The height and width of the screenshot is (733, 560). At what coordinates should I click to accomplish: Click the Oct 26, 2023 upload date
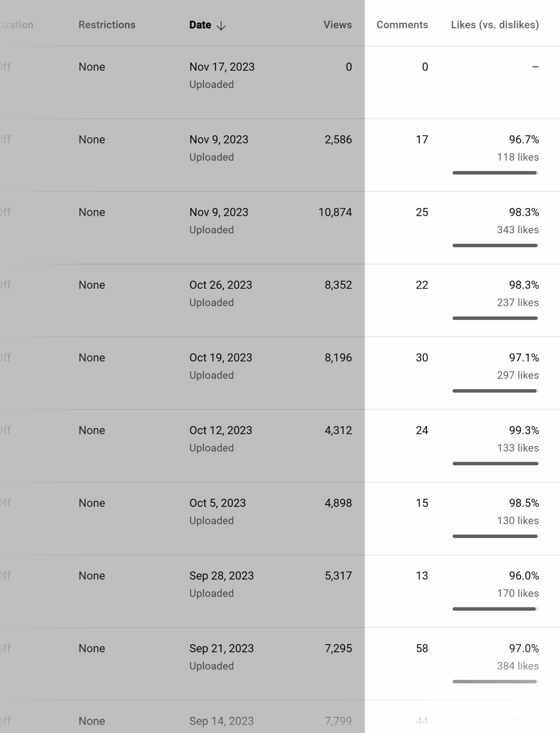221,285
